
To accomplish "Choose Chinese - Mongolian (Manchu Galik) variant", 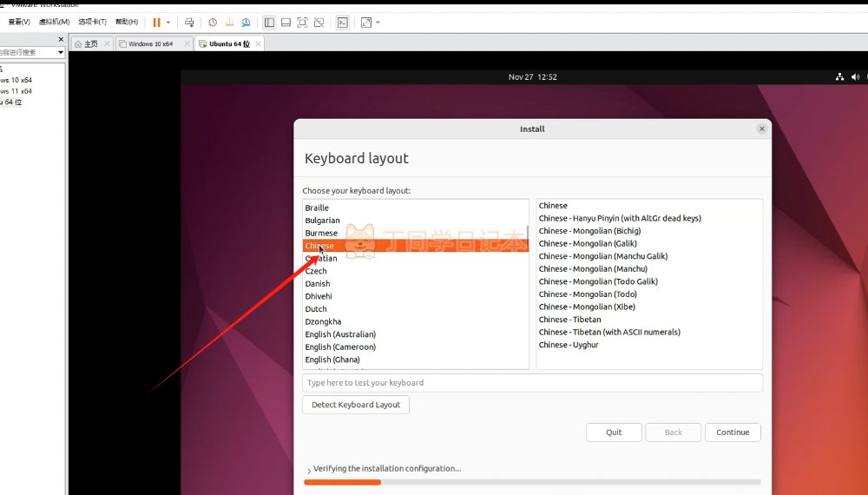I will (648, 256).
